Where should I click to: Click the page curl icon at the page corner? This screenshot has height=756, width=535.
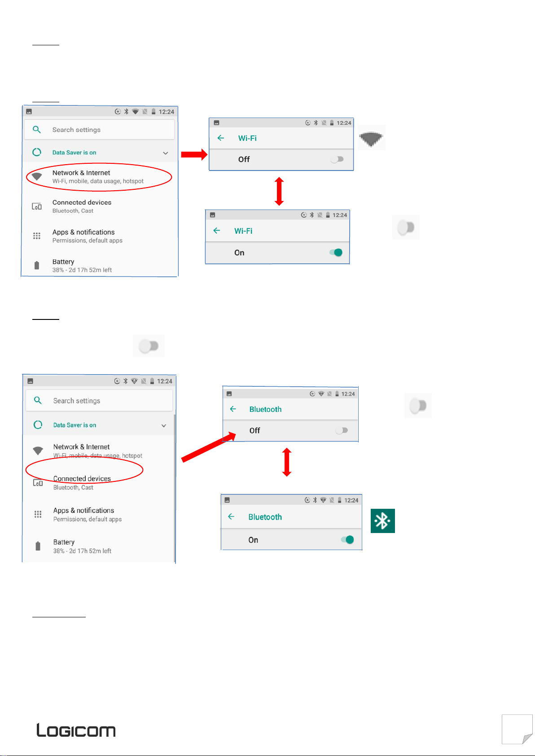pyautogui.click(x=517, y=729)
